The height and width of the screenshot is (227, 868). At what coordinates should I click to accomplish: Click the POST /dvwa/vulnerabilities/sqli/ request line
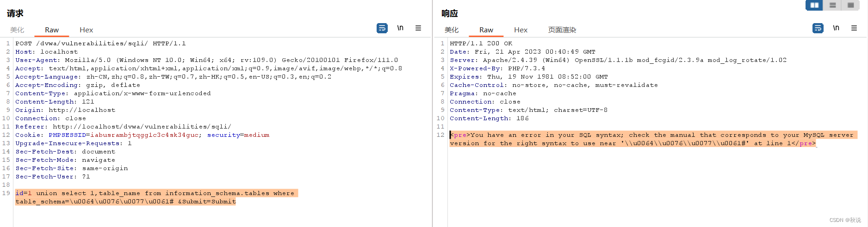[x=100, y=43]
